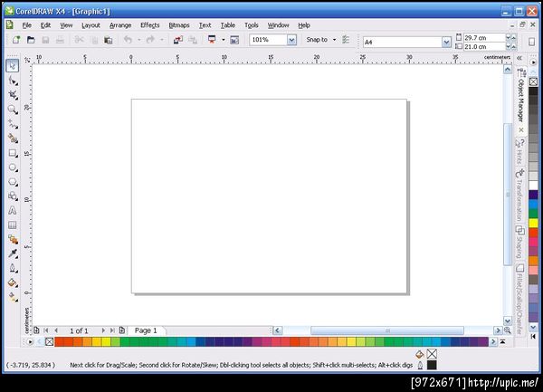
Task: Select the Fill tool
Action: [x=13, y=282]
